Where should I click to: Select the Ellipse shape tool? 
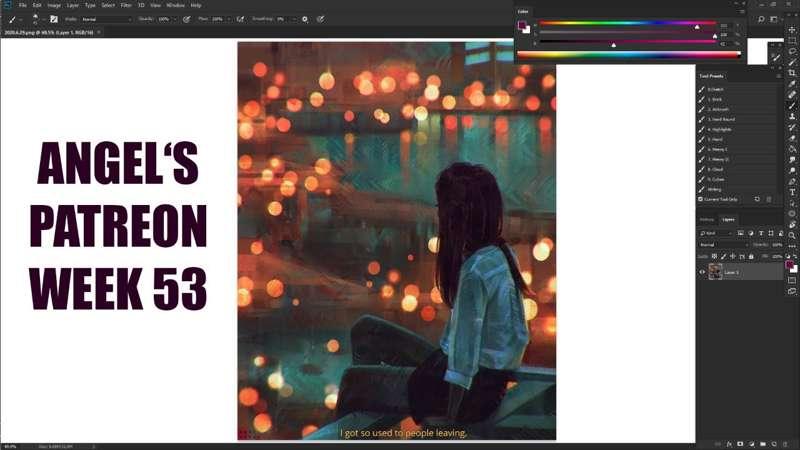coord(792,214)
